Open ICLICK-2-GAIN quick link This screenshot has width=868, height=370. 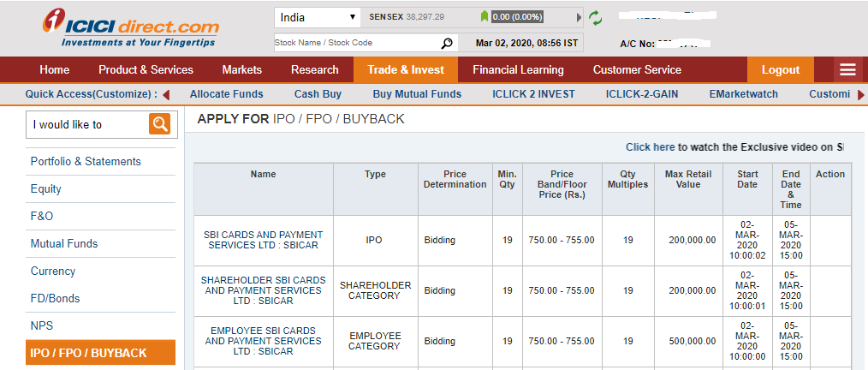(642, 94)
